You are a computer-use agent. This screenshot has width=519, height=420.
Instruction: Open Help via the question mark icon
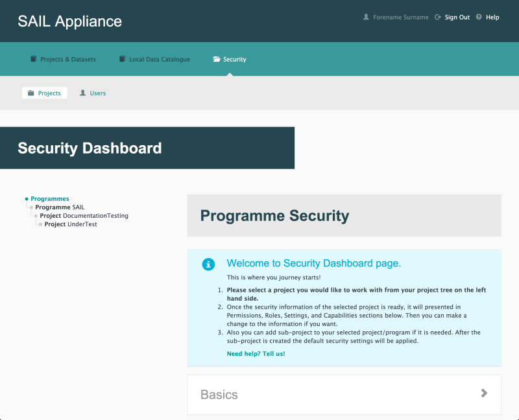point(479,17)
